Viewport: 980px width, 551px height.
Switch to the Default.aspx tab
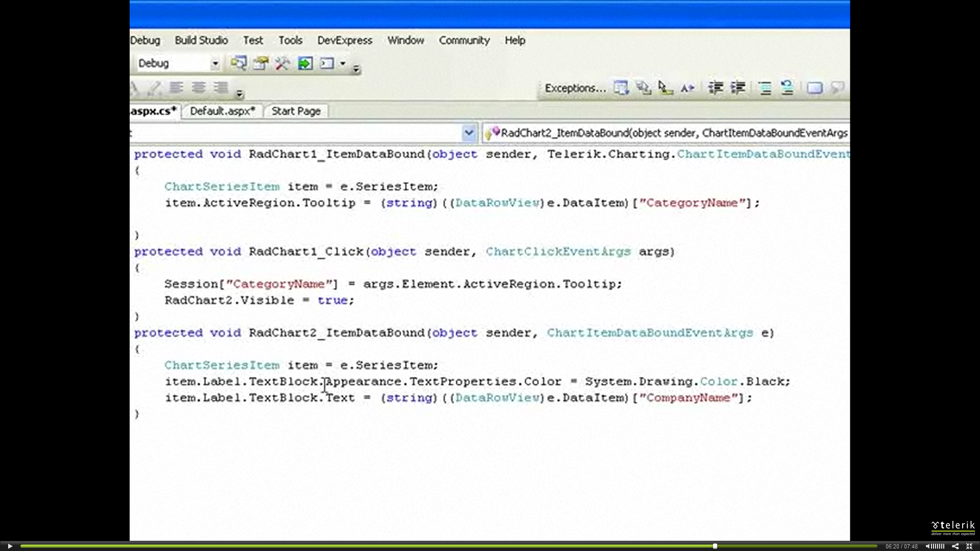222,111
